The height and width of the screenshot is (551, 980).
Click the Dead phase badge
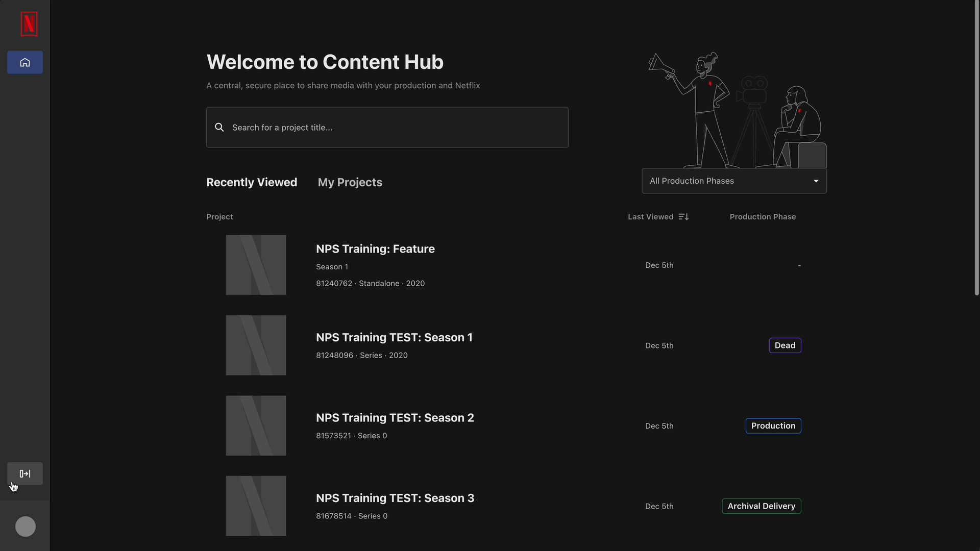click(785, 345)
